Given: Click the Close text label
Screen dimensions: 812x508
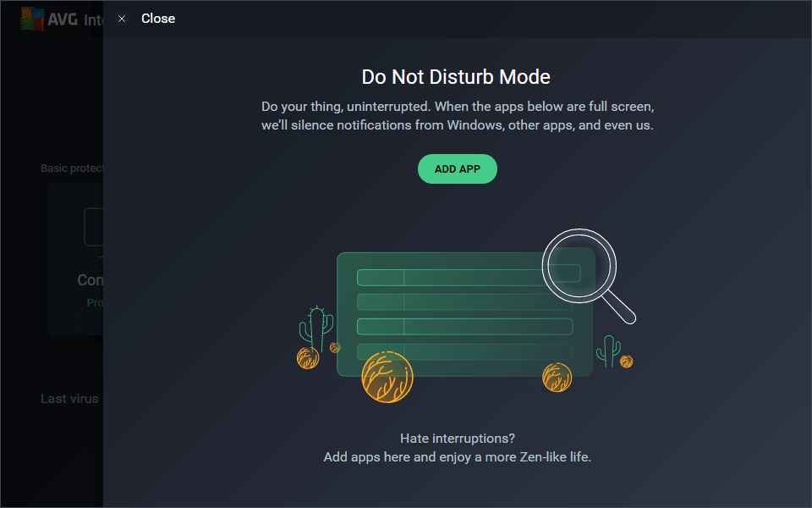Looking at the screenshot, I should click(158, 19).
